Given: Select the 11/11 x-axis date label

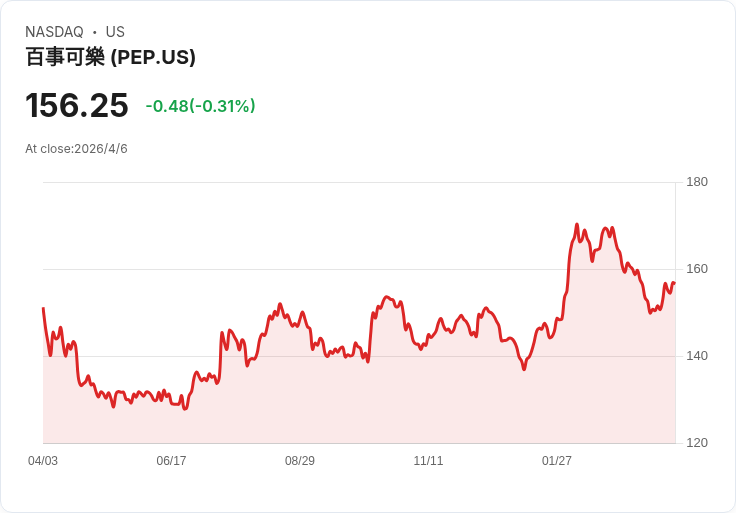Looking at the screenshot, I should tap(428, 461).
